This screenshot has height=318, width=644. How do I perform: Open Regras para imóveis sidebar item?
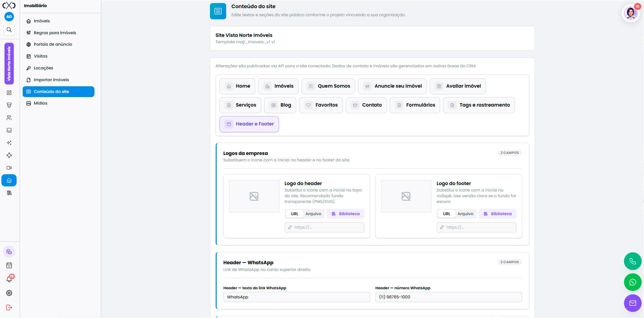pyautogui.click(x=59, y=33)
